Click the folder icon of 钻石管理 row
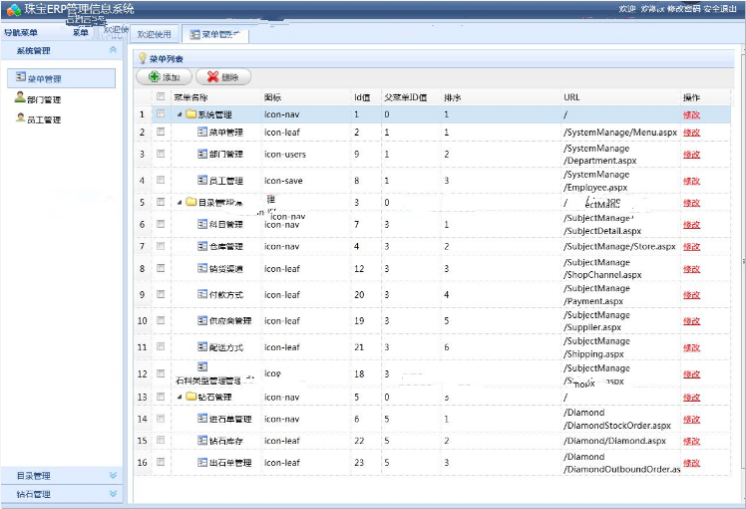The height and width of the screenshot is (509, 746). pos(190,397)
